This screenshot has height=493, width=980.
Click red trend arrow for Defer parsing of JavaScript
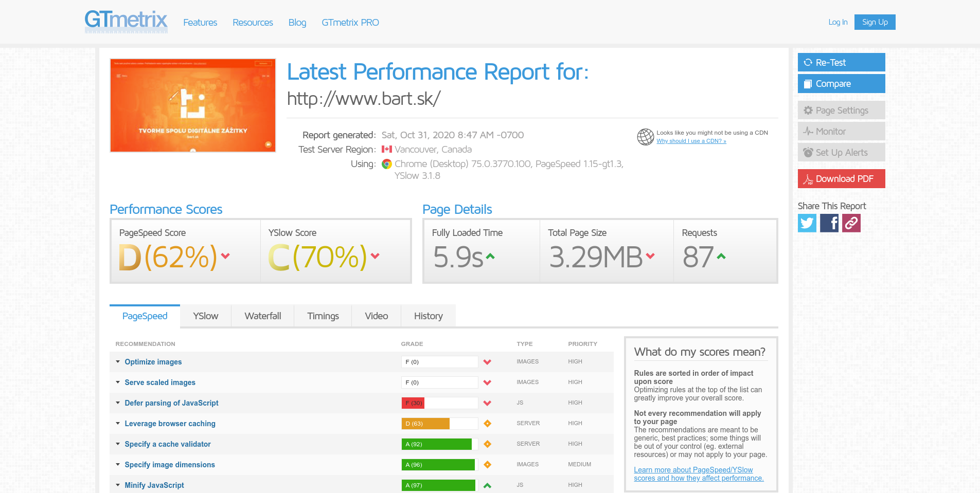point(487,403)
